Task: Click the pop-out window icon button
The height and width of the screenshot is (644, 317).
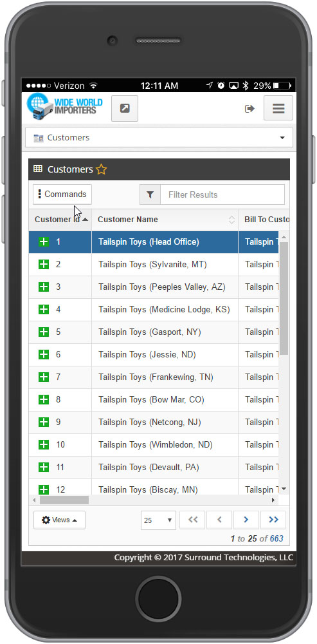Action: 125,108
